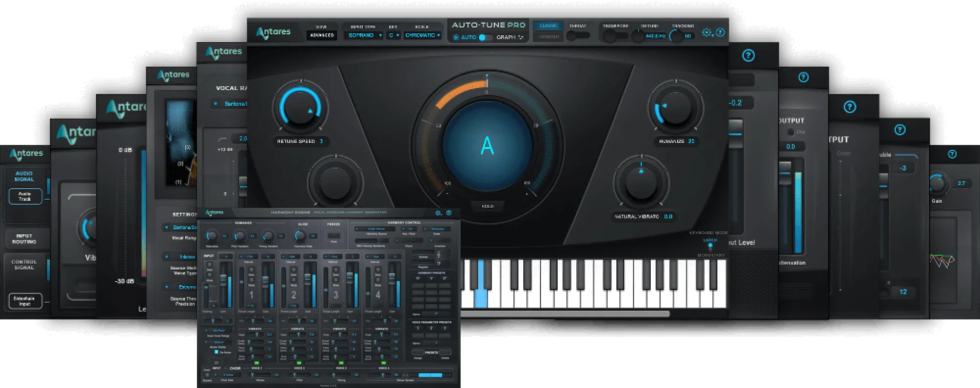Open Harmony Source Scale Interval dropdown
Viewport: 980px width, 388px height.
point(374,229)
